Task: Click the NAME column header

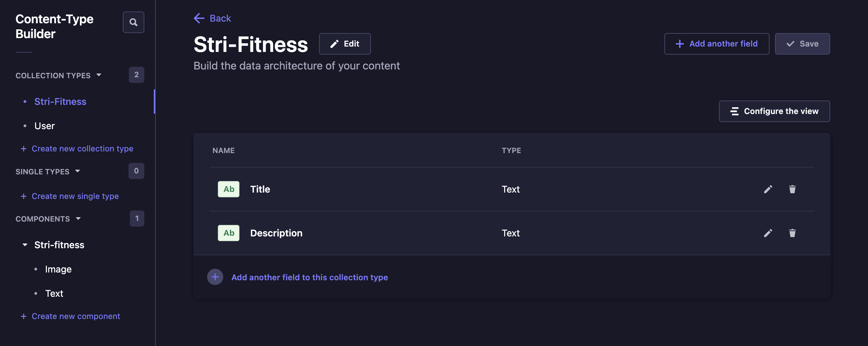Action: click(x=224, y=150)
